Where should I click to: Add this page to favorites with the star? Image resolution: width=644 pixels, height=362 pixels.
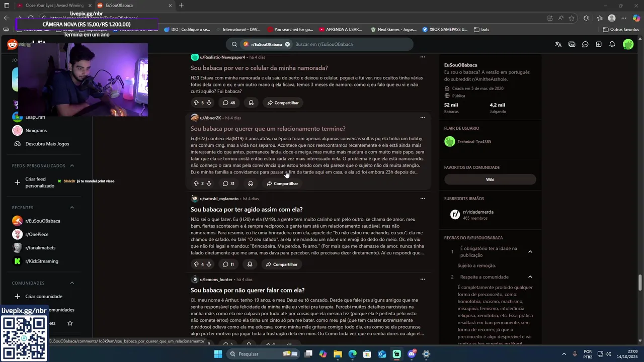coord(572,18)
